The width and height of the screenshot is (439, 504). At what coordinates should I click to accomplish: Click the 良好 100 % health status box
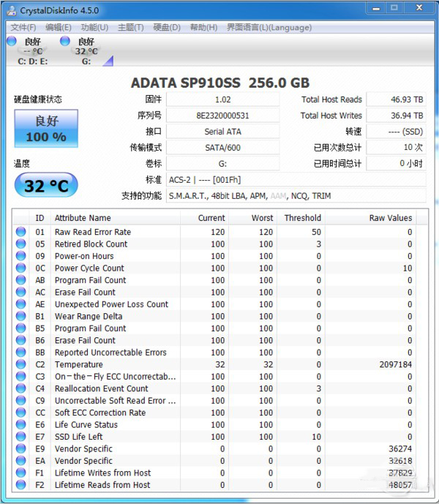tap(46, 129)
